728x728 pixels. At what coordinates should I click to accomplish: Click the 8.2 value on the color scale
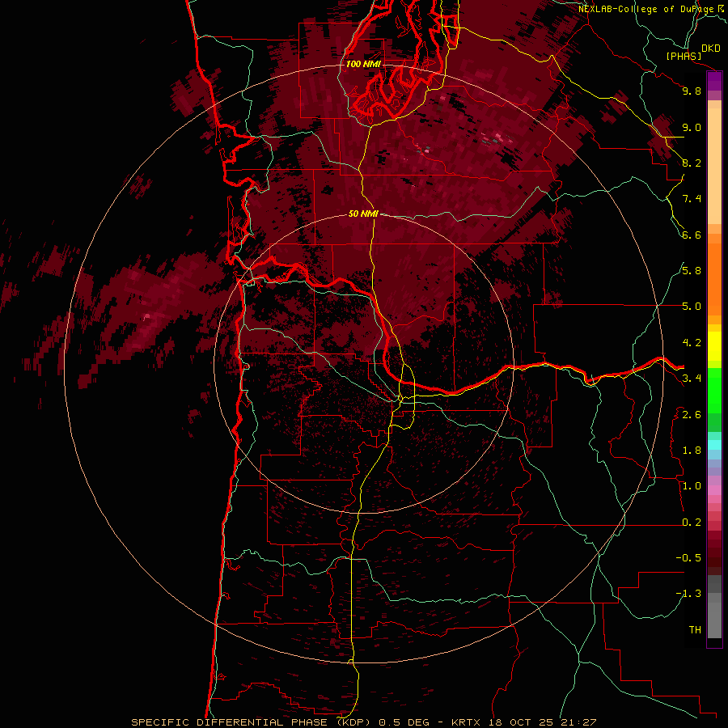692,163
